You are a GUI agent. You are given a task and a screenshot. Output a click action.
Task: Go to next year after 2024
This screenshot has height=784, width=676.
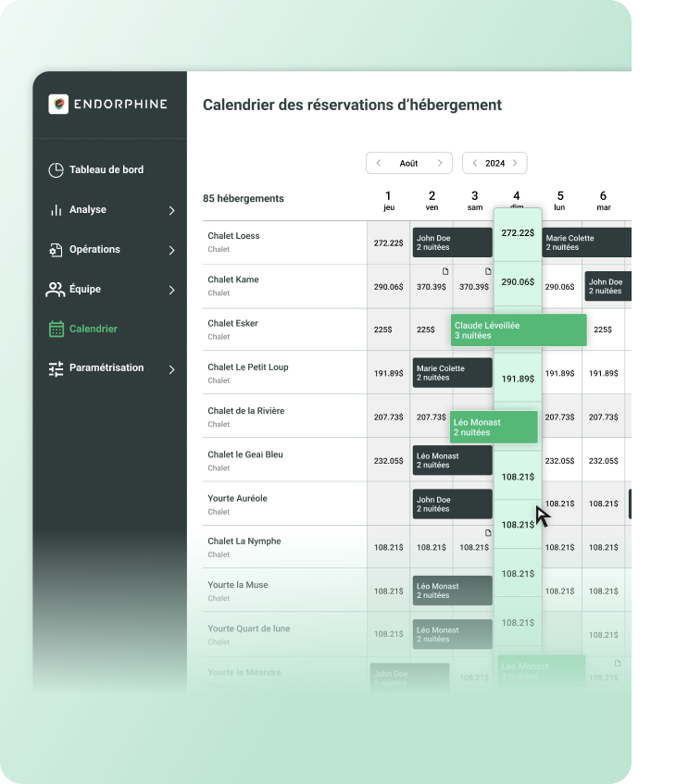[515, 163]
